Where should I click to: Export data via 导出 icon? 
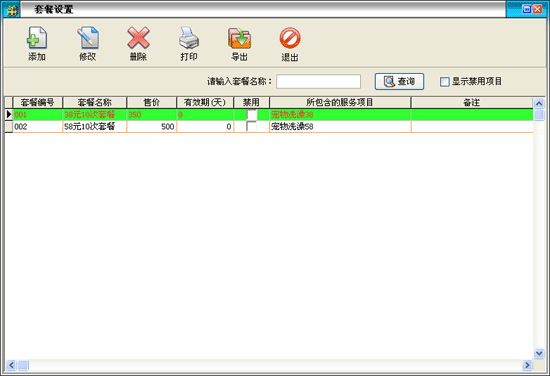[239, 38]
